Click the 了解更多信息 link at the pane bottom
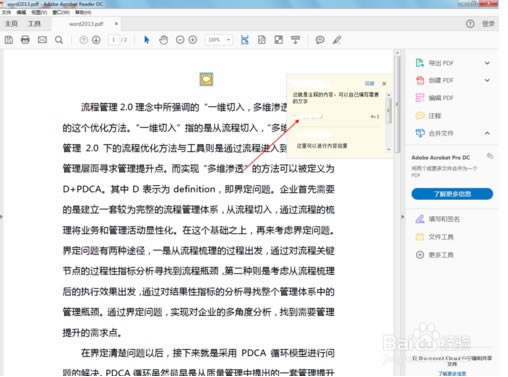 click(x=452, y=373)
